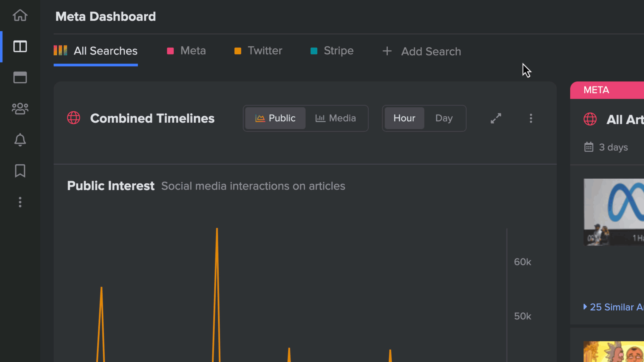The image size is (644, 362).
Task: Click the 50k axis label
Action: click(x=523, y=316)
